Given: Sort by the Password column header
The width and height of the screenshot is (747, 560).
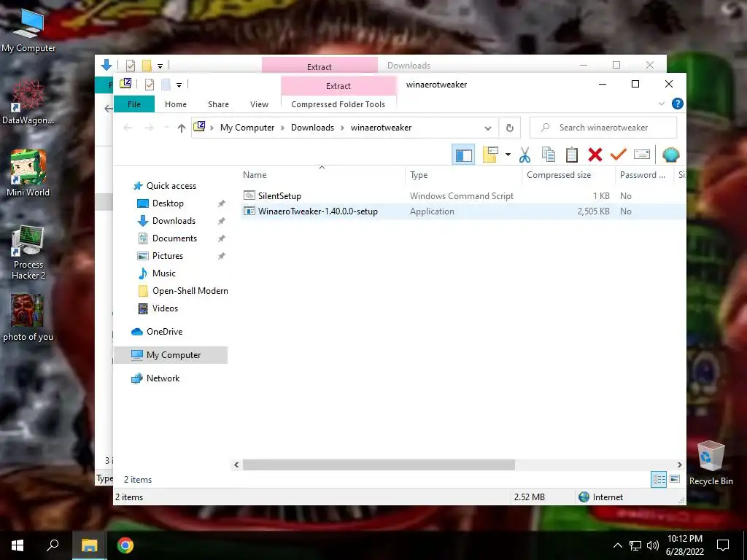Looking at the screenshot, I should point(644,175).
